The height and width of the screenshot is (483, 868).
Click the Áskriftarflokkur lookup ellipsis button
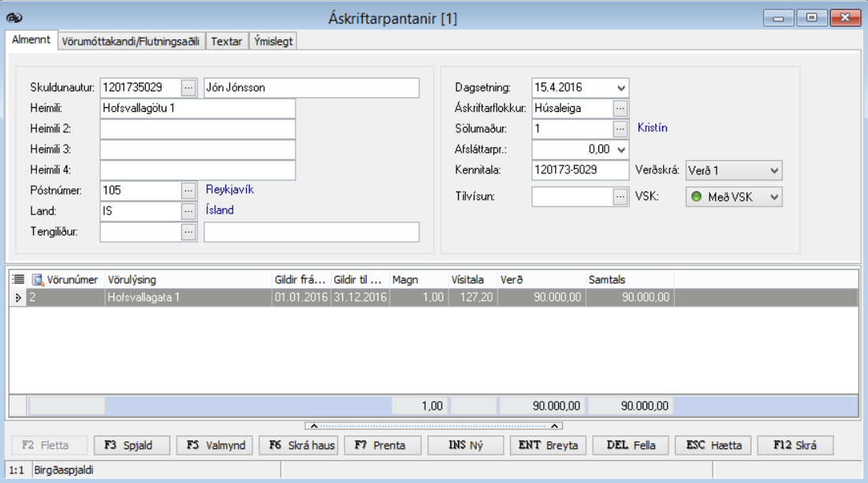[620, 108]
